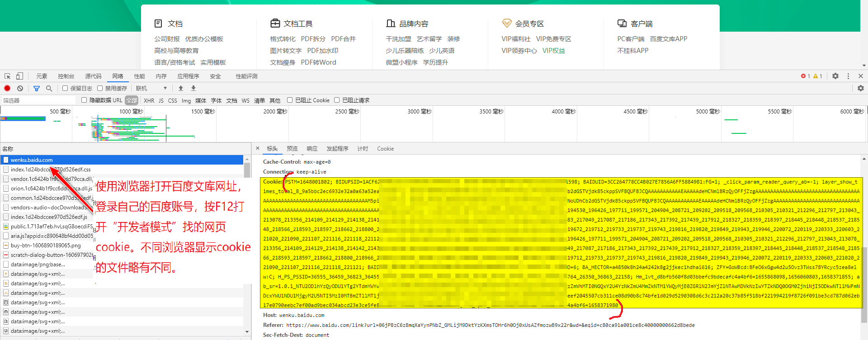Switch to the 控制台 panel tab
Screen dimensions: 868x340
click(x=66, y=76)
